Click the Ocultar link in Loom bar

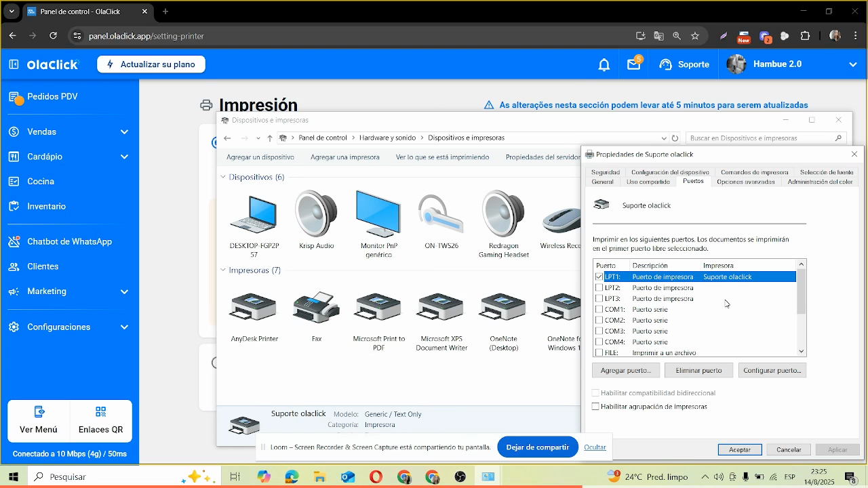click(595, 447)
